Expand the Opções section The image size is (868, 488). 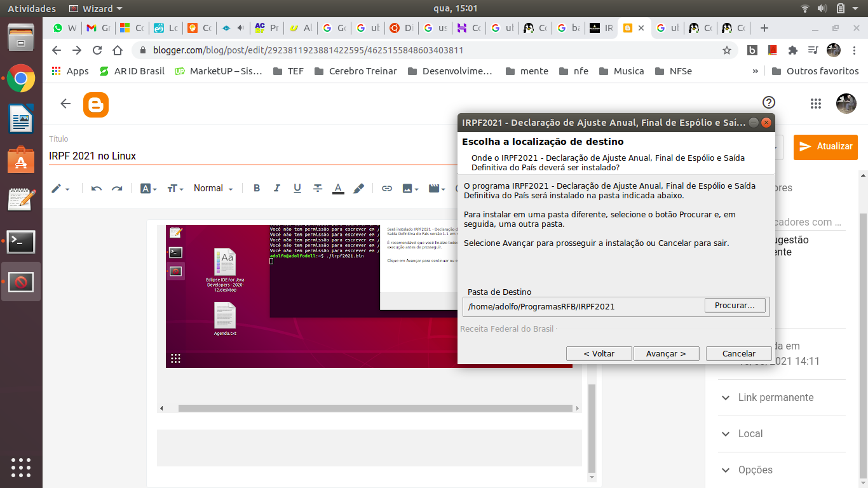click(782, 470)
